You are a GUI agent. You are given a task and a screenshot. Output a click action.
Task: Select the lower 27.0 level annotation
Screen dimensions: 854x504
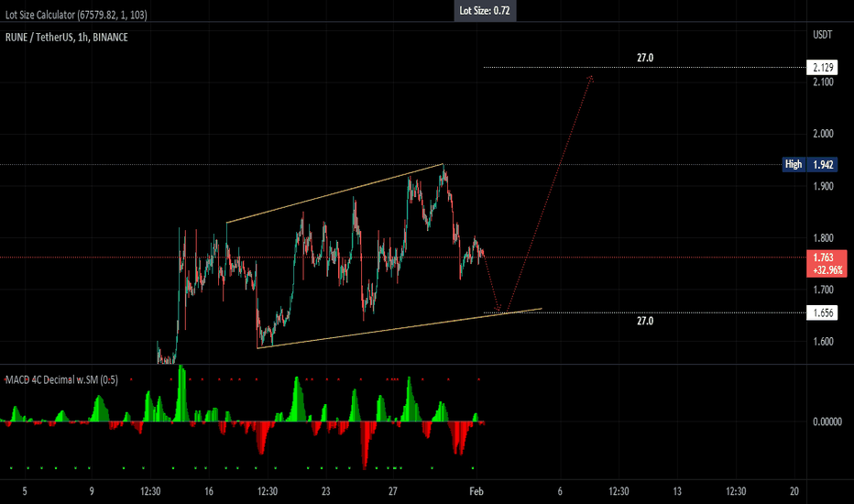point(645,321)
